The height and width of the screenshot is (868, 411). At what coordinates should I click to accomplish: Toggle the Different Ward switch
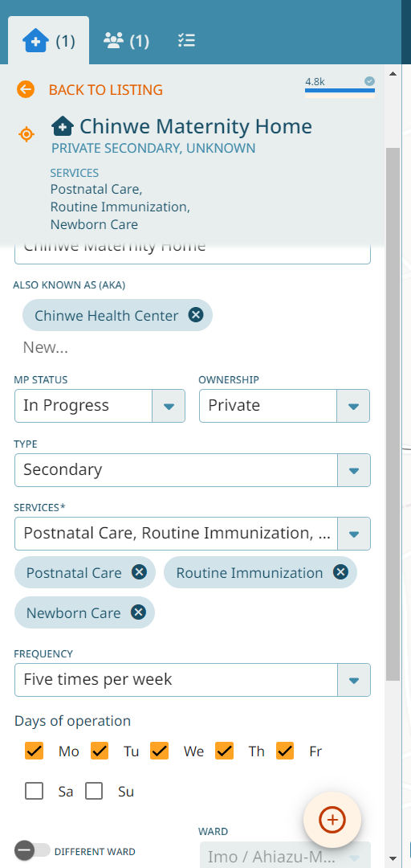click(x=32, y=850)
